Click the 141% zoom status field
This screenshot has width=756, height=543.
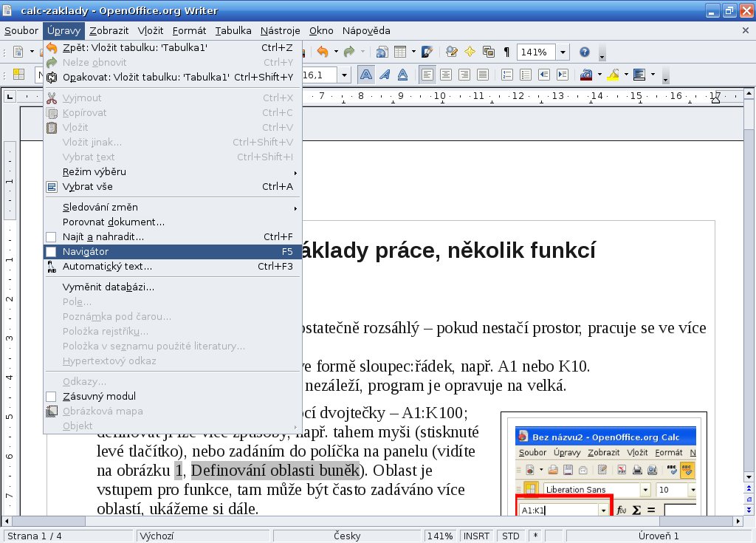coord(440,536)
